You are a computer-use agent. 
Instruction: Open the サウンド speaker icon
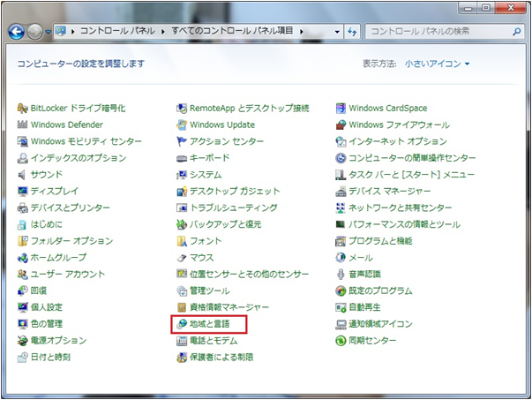(x=22, y=175)
